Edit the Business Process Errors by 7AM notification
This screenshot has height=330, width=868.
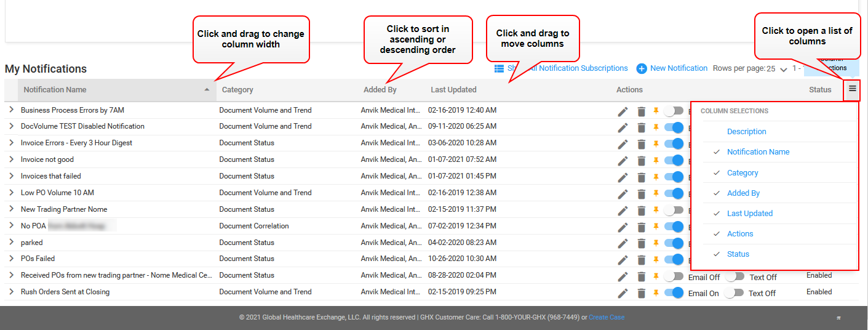point(623,111)
